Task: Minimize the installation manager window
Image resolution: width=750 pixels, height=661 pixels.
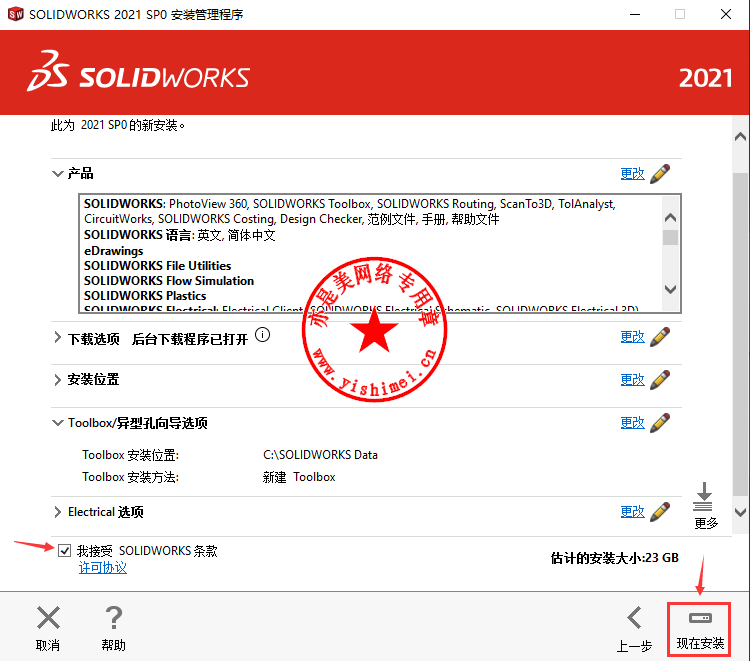Action: click(635, 14)
